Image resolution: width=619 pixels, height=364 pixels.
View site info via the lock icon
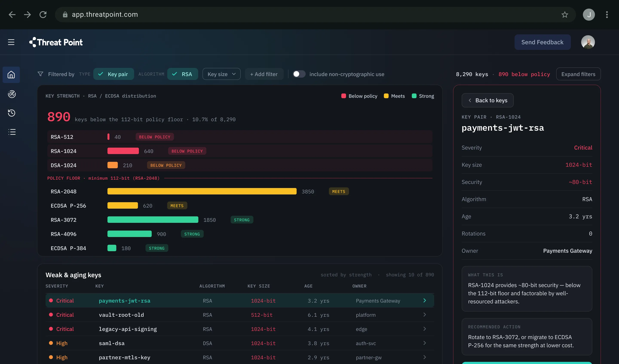65,14
